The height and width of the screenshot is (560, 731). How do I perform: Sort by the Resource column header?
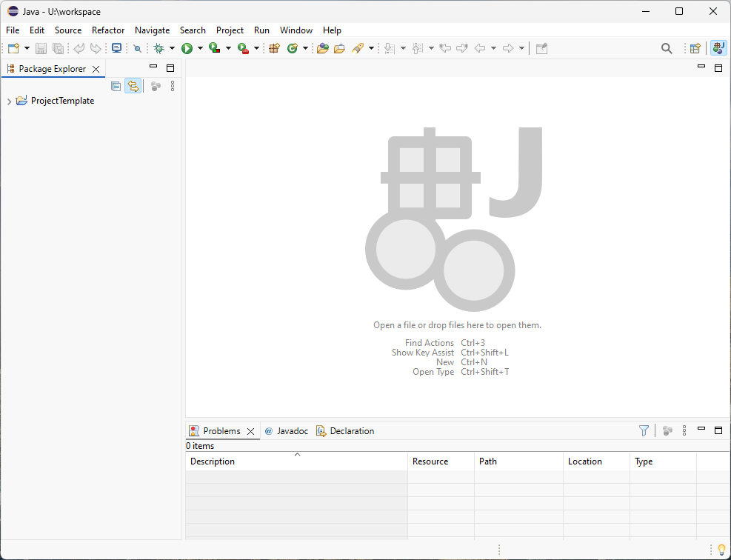click(x=430, y=461)
